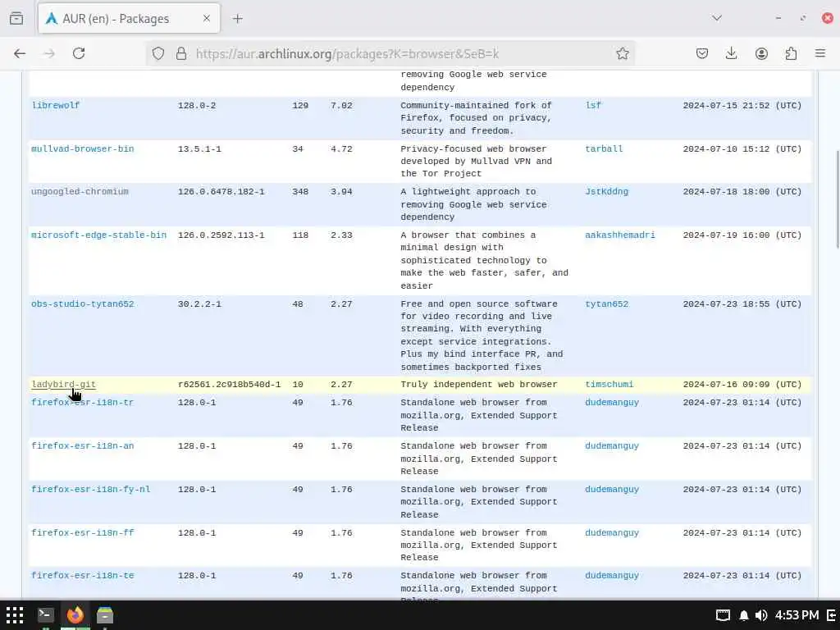The height and width of the screenshot is (630, 840).
Task: Select version r62561.2c918b540d-1 text
Action: pos(229,385)
